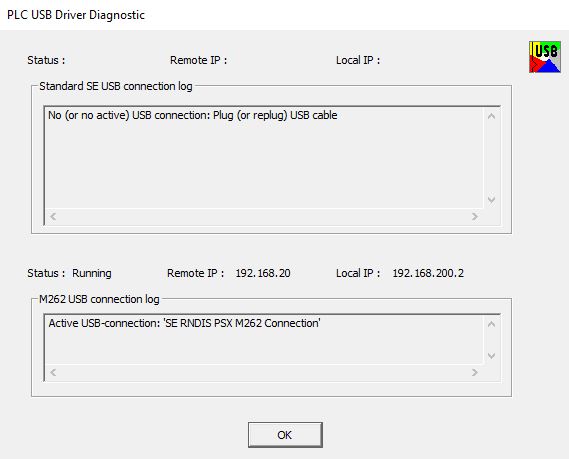
Task: Click the colorful USB driver icon
Action: (545, 57)
